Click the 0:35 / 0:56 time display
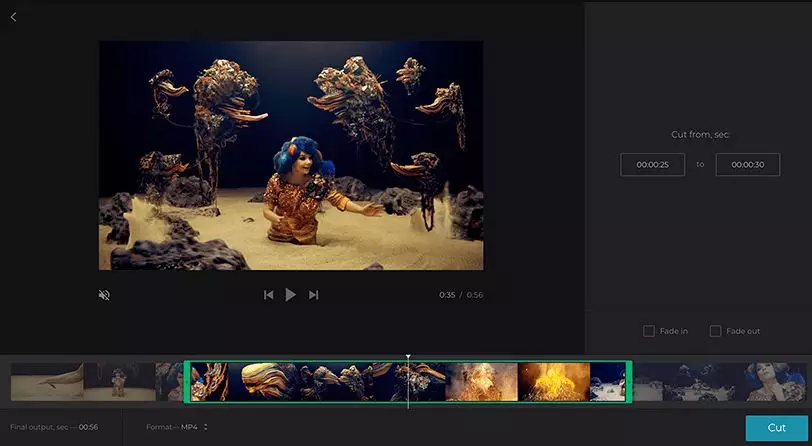The width and height of the screenshot is (812, 446). pos(460,295)
